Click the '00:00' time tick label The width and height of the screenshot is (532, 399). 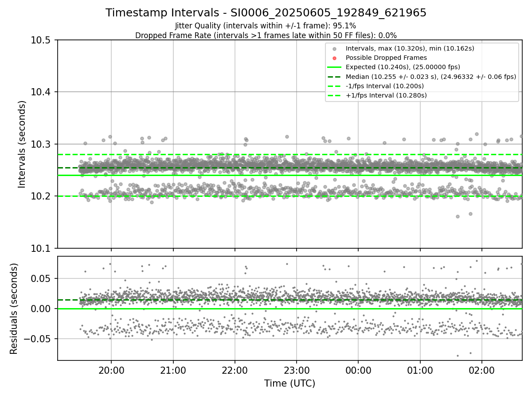[x=358, y=370]
